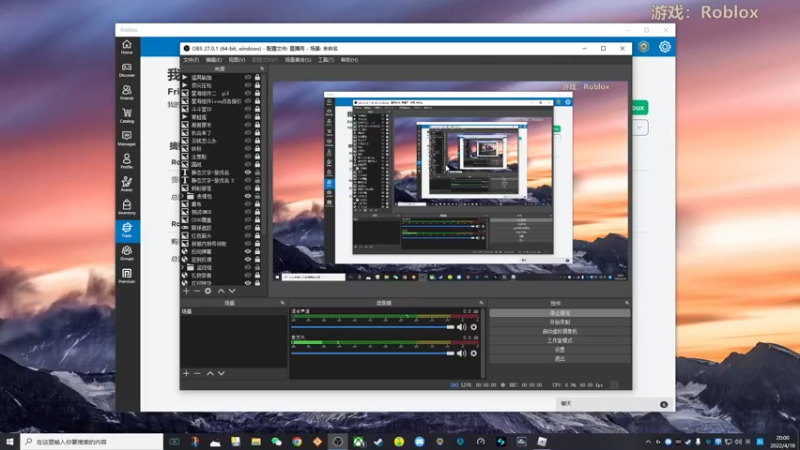Open Avatar in the Roblox sidebar
This screenshot has height=450, width=800.
[x=127, y=184]
